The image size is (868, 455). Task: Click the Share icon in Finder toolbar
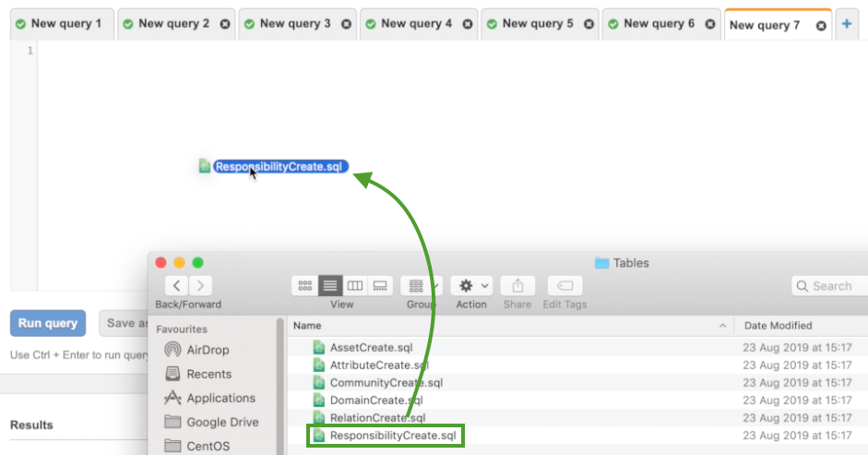pos(517,286)
